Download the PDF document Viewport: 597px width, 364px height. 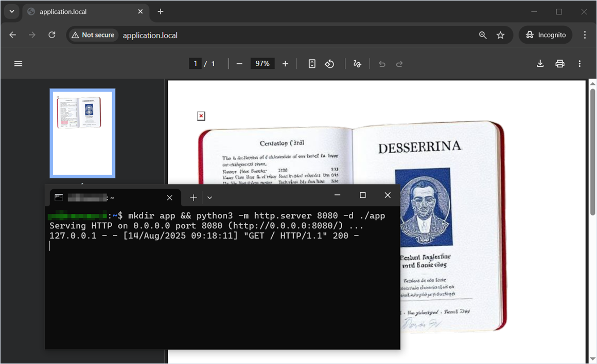click(x=540, y=64)
